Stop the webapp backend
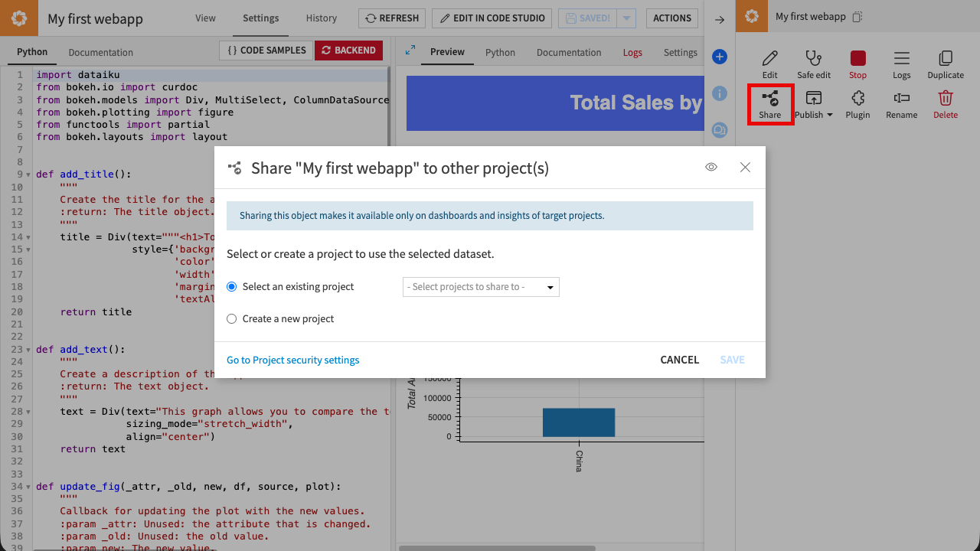Screen dimensions: 980x551 click(x=857, y=64)
